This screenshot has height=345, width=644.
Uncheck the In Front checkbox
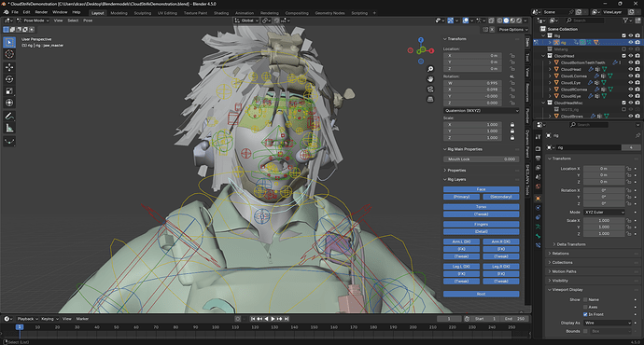tap(585, 314)
